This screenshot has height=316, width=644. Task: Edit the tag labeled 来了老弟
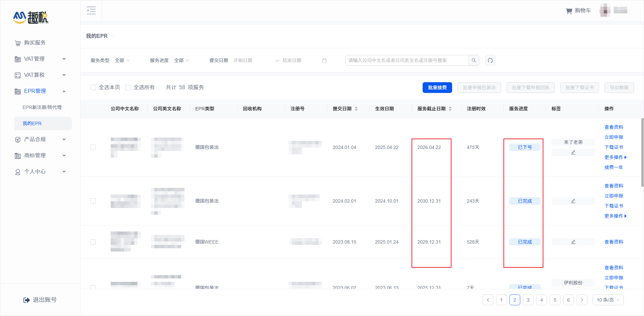coord(573,152)
